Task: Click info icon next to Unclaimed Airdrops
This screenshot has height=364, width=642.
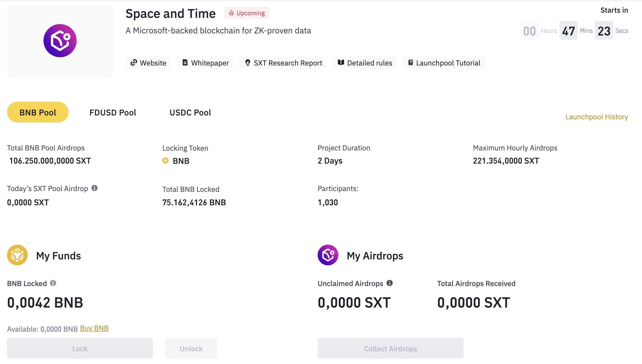Action: [x=390, y=283]
